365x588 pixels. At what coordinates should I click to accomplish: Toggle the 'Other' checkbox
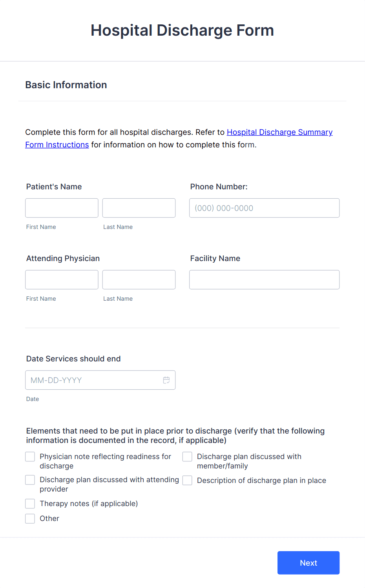click(x=30, y=518)
